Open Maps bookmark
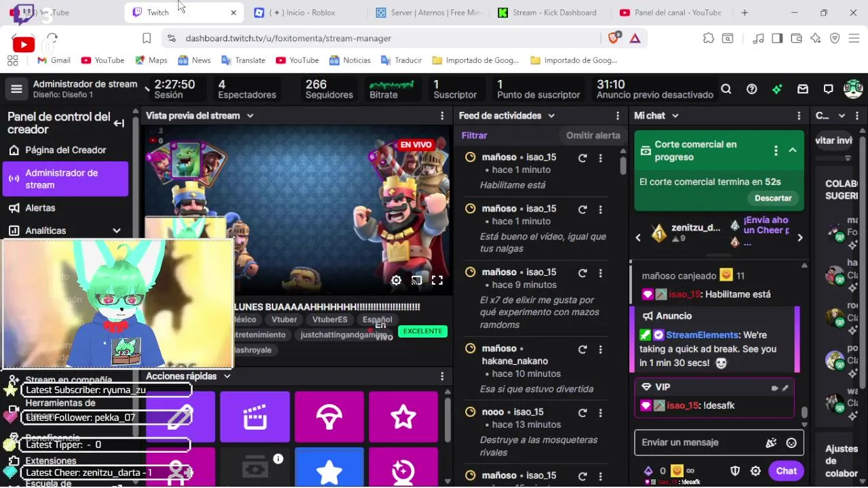 tap(151, 60)
